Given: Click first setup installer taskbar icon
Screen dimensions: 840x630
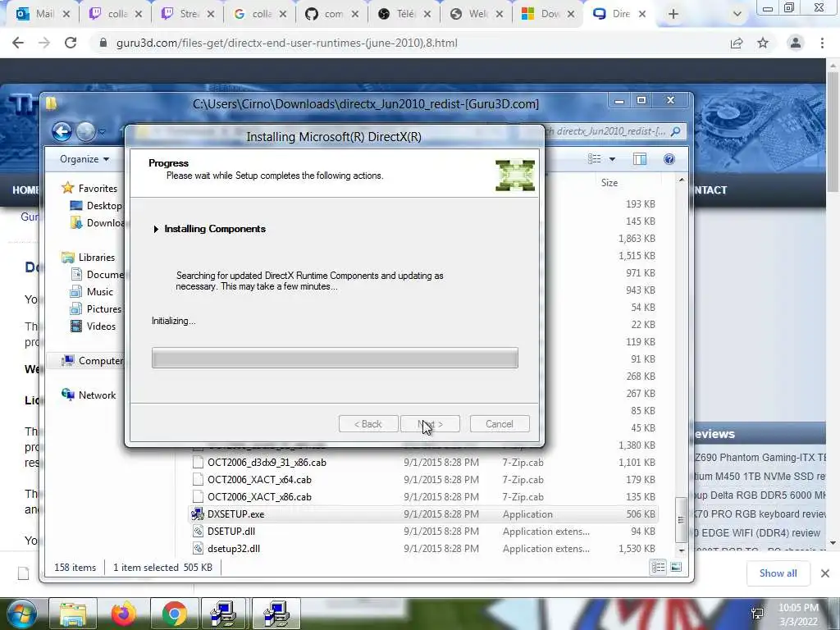Looking at the screenshot, I should (224, 614).
